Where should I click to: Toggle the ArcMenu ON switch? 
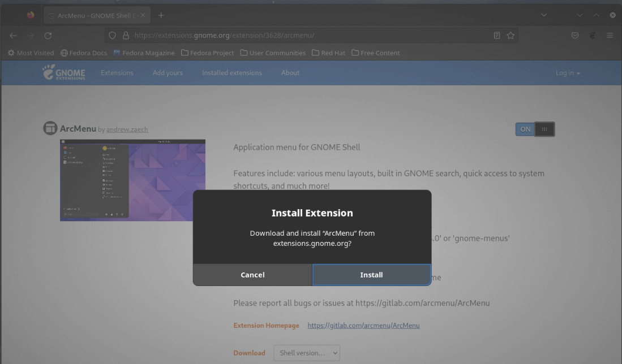click(535, 129)
